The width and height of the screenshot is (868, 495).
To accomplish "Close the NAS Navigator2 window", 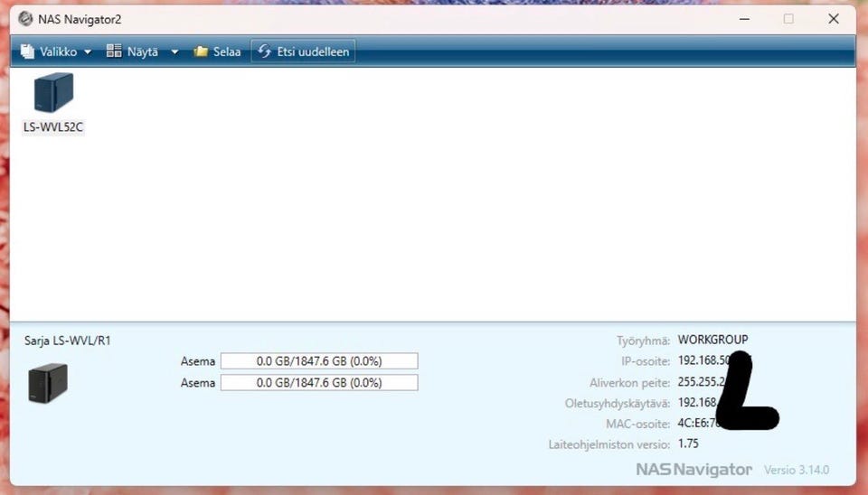I will point(834,19).
